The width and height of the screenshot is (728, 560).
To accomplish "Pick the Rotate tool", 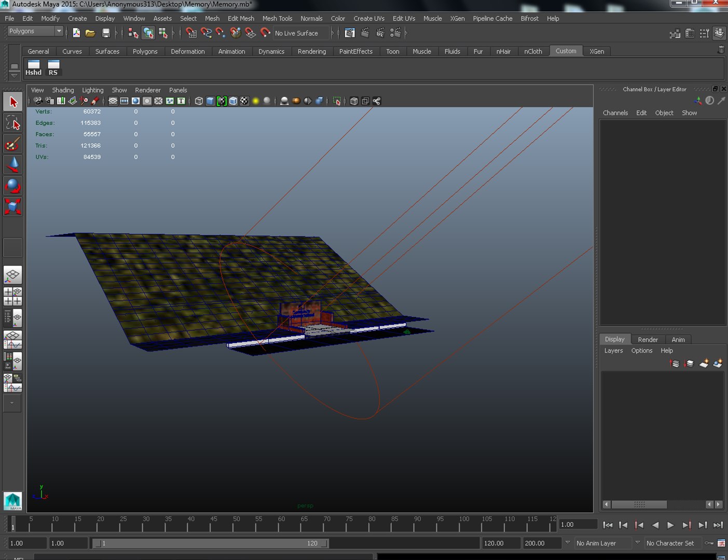I will (12, 186).
